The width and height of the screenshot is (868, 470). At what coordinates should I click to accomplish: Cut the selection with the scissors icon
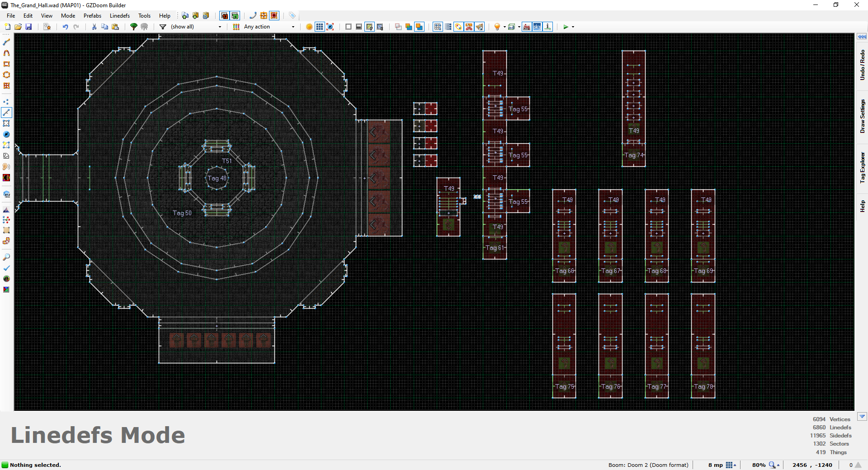click(x=94, y=27)
